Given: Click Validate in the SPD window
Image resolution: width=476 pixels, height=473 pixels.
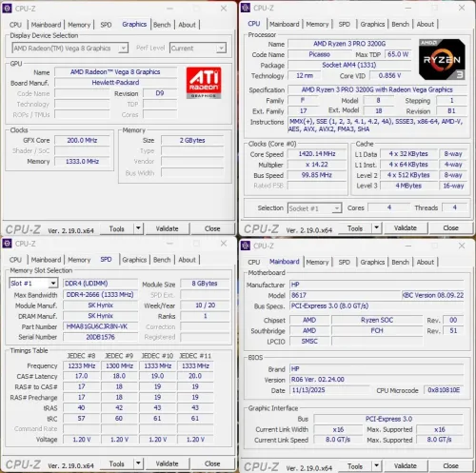Looking at the screenshot, I should point(168,463).
